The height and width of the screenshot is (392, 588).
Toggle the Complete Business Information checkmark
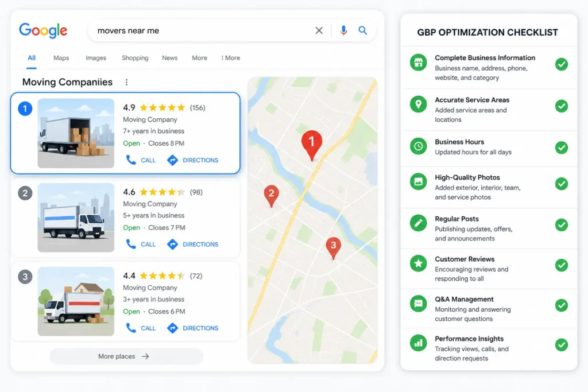[562, 64]
